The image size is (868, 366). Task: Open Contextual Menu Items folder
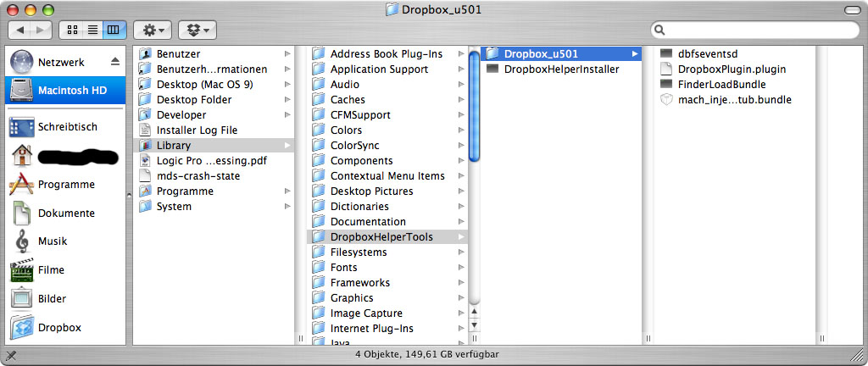[x=387, y=176]
